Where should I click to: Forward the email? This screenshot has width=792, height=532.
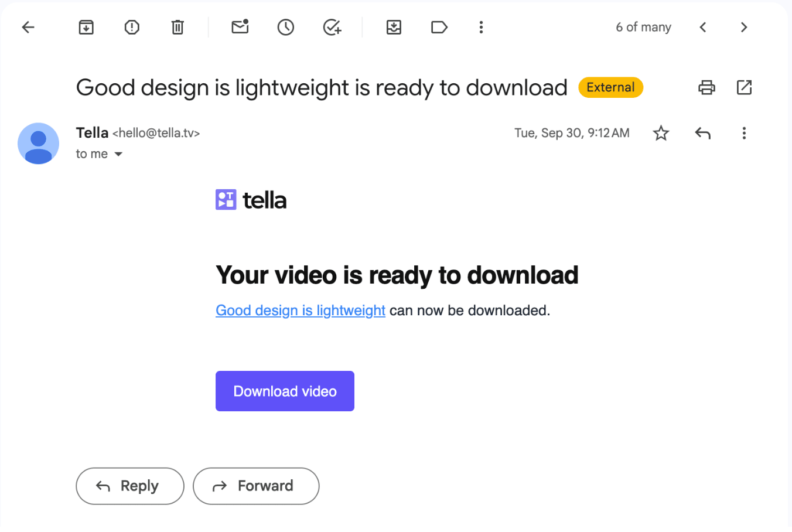[256, 486]
